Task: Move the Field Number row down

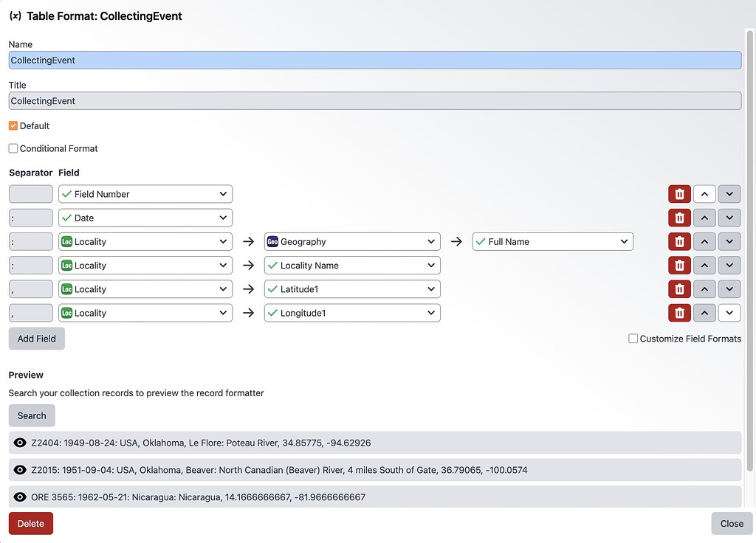Action: coord(729,193)
